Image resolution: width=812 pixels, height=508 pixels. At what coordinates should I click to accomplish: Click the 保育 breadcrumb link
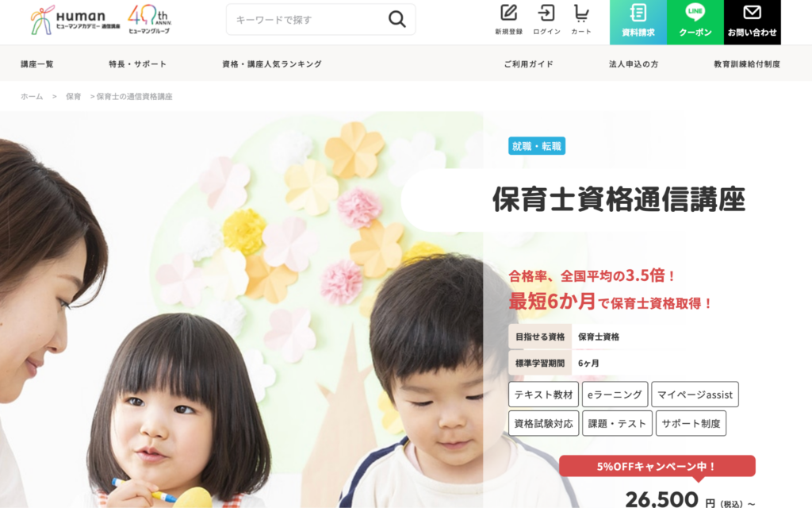(x=74, y=96)
